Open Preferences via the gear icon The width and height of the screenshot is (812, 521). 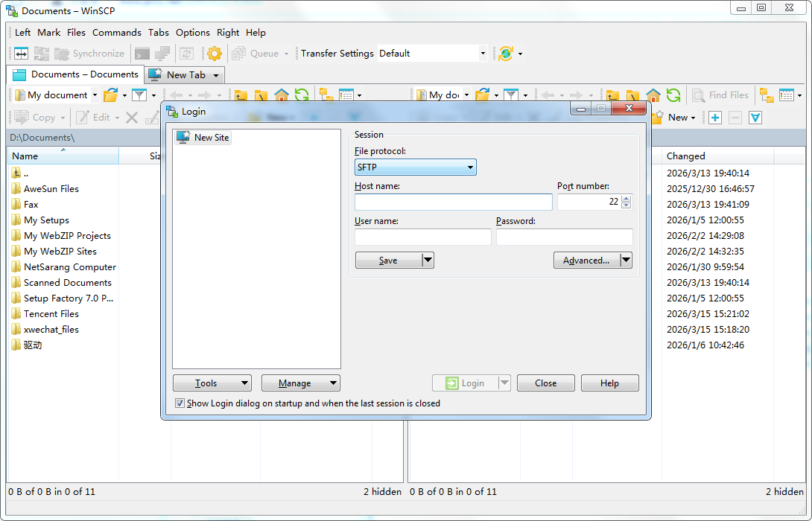click(215, 54)
